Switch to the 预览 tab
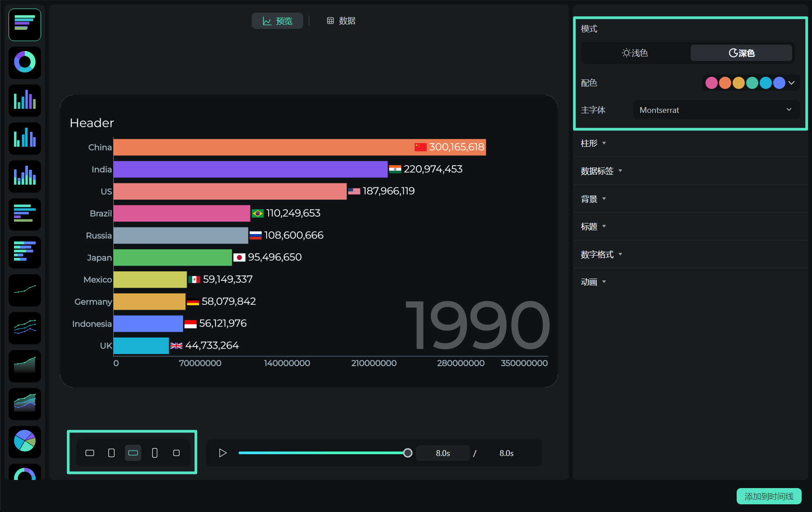Screen dimensions: 812x512 (x=277, y=21)
